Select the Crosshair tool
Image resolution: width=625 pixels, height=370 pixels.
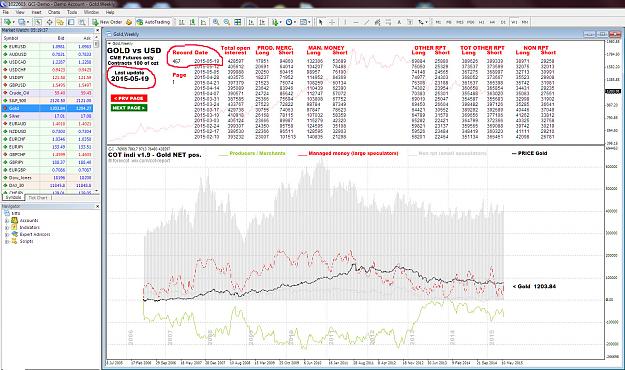(332, 22)
